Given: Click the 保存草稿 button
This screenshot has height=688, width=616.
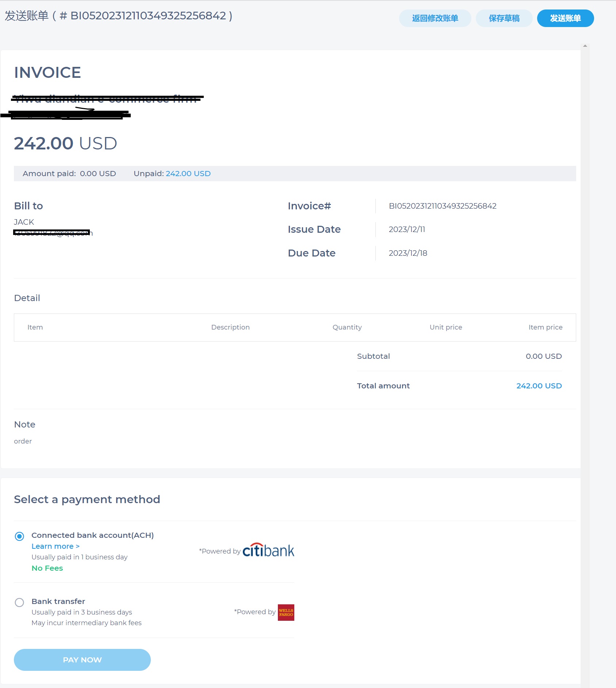Looking at the screenshot, I should tap(504, 18).
